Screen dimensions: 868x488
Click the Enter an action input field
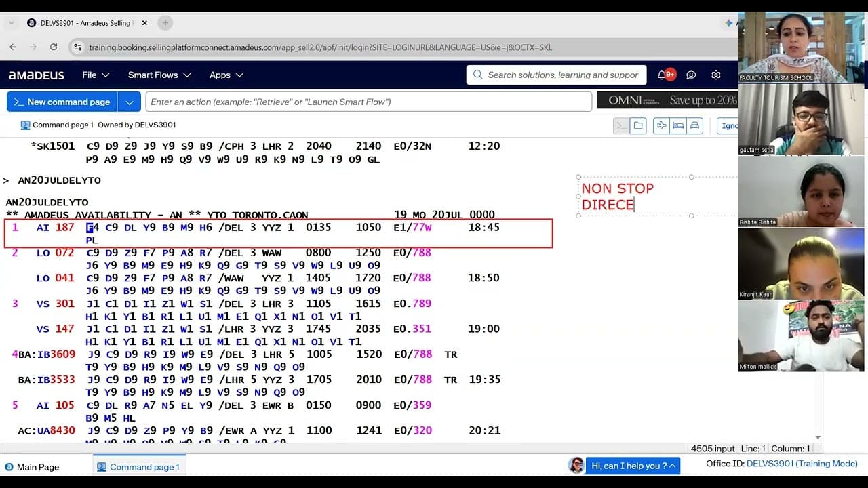click(368, 102)
